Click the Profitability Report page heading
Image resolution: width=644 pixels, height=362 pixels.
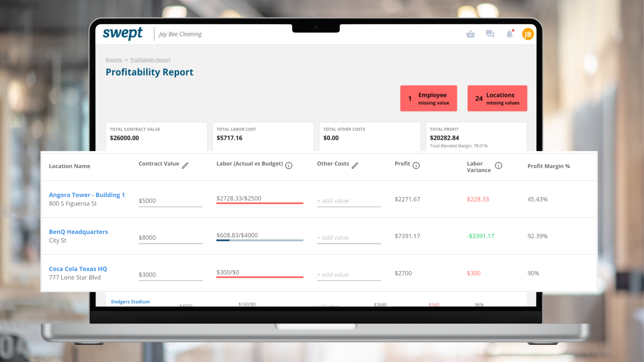pyautogui.click(x=150, y=72)
